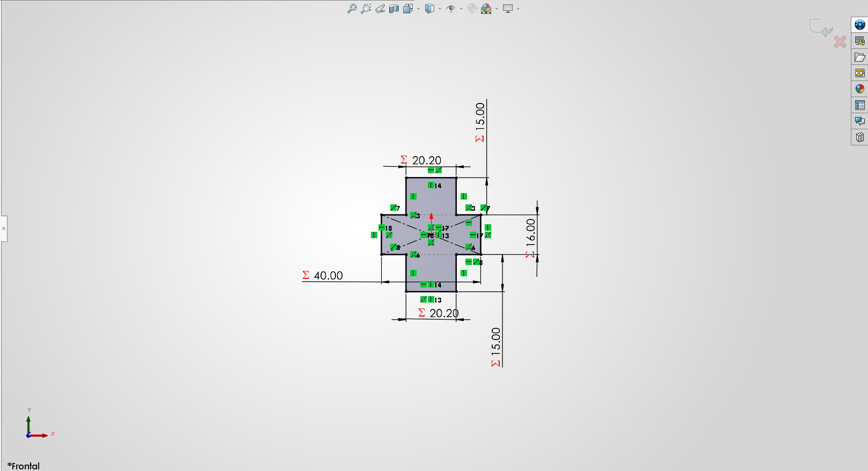Screen dimensions: 868x471
Task: Open the View Palette task pane tab
Action: click(x=860, y=73)
